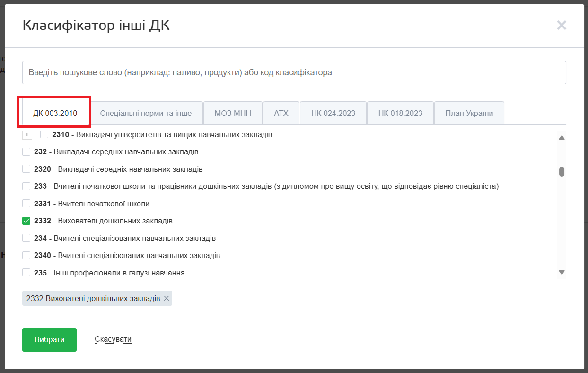Expand the 2310 tree node
Image resolution: width=588 pixels, height=373 pixels.
(x=27, y=135)
